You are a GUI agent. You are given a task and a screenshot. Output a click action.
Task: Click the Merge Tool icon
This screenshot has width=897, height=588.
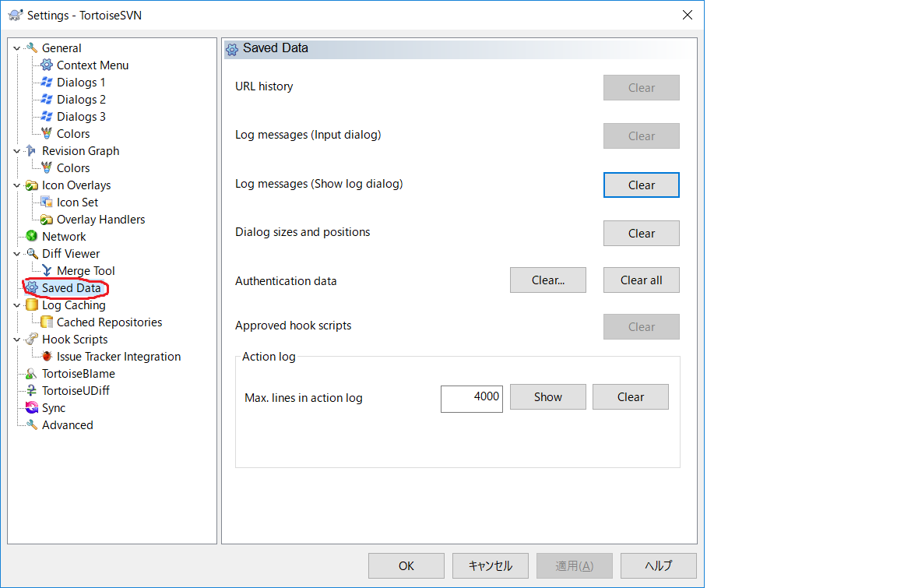[x=47, y=270]
